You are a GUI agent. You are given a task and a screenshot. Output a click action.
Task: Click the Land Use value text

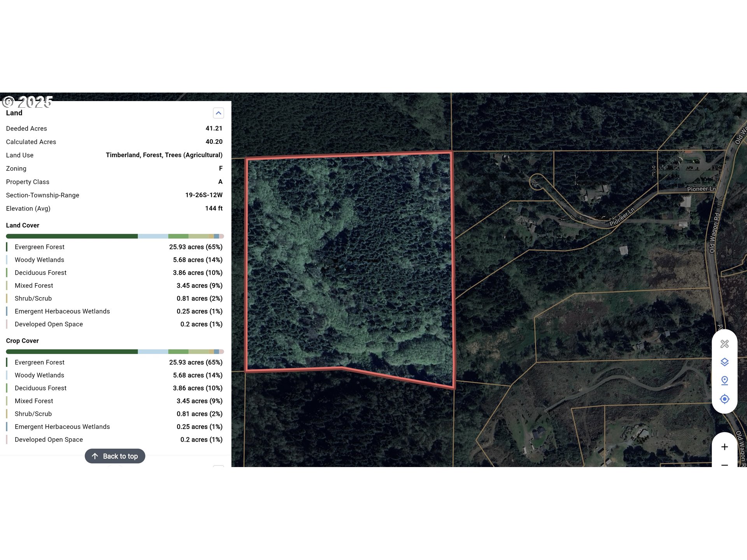click(164, 155)
